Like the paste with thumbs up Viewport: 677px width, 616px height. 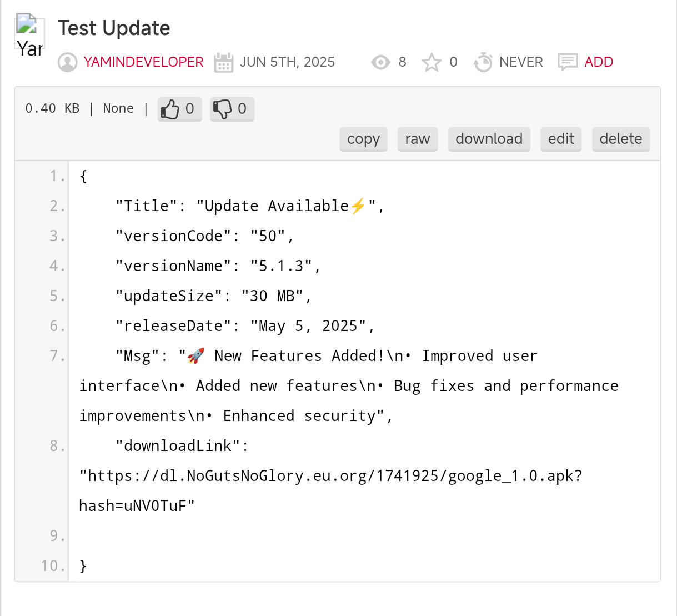pos(179,109)
